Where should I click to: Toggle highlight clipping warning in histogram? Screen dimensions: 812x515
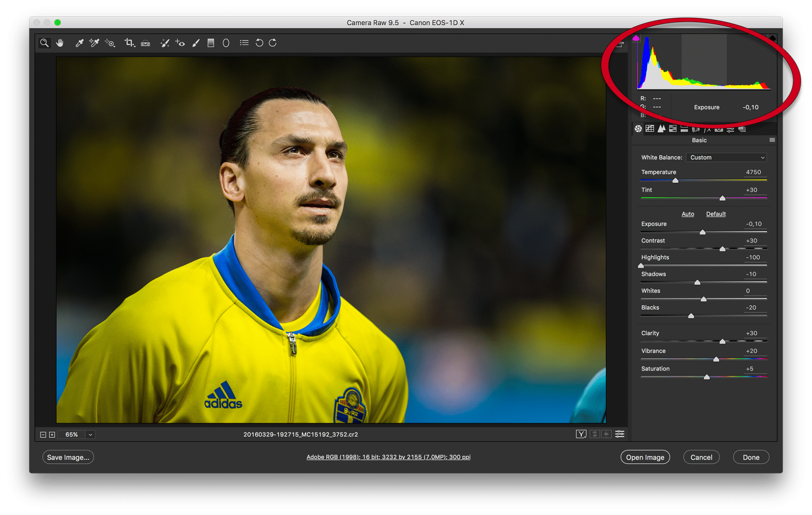[x=772, y=38]
